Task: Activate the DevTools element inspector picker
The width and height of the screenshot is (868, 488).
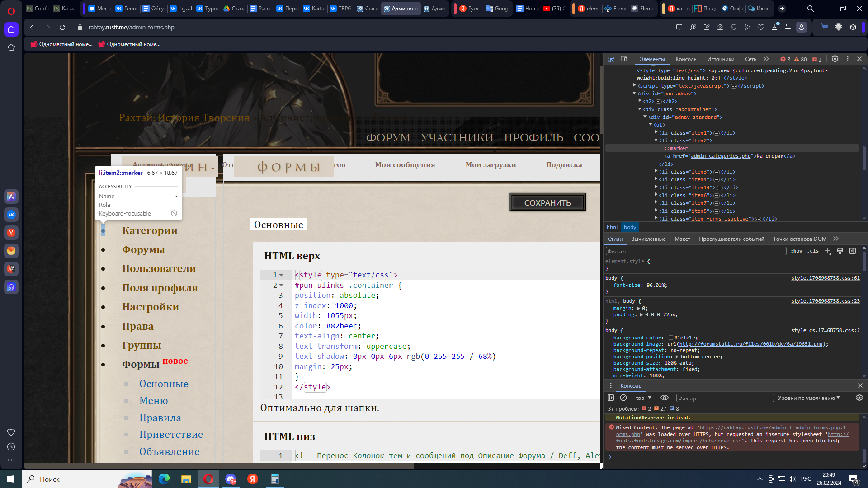Action: 611,59
